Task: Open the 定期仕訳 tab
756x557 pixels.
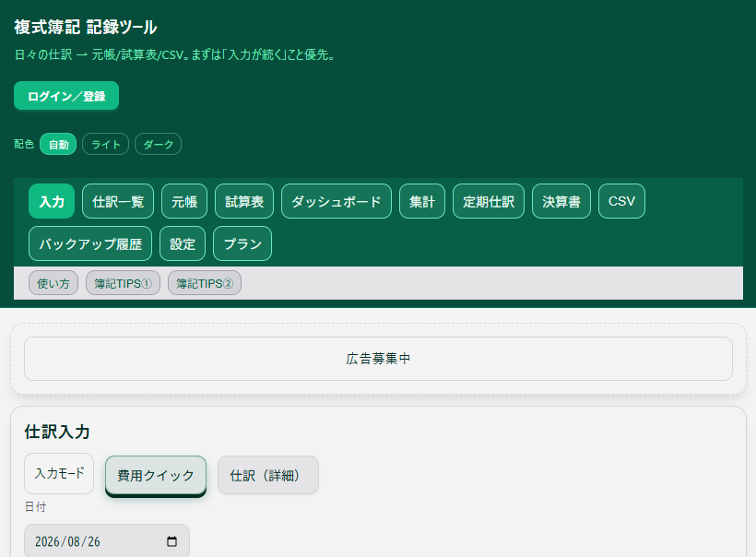Action: coord(489,201)
